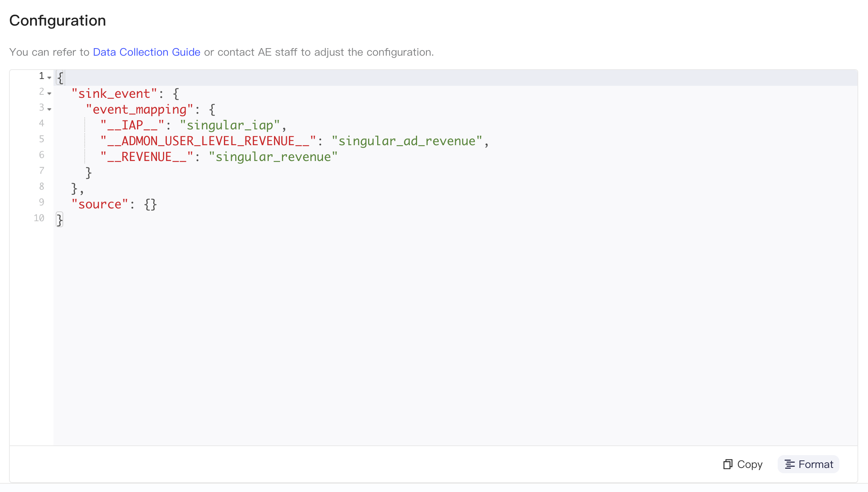
Task: Click the format lines icon beside Format
Action: pyautogui.click(x=789, y=465)
